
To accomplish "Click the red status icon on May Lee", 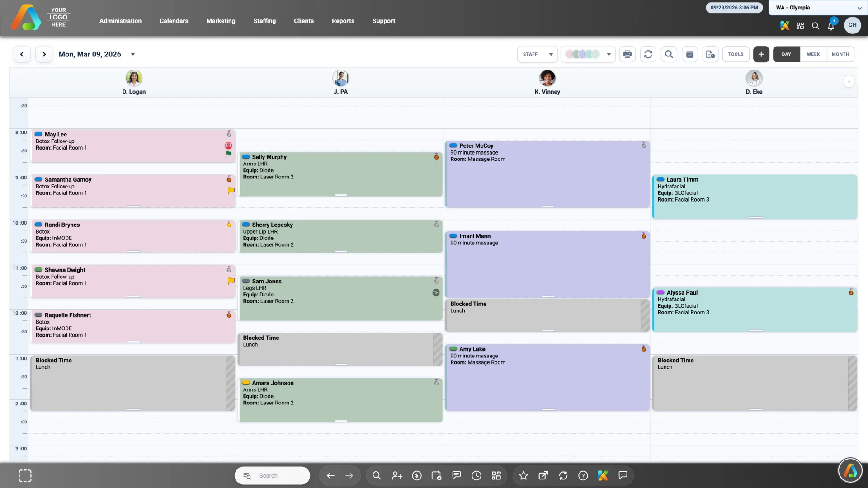I will [x=228, y=145].
